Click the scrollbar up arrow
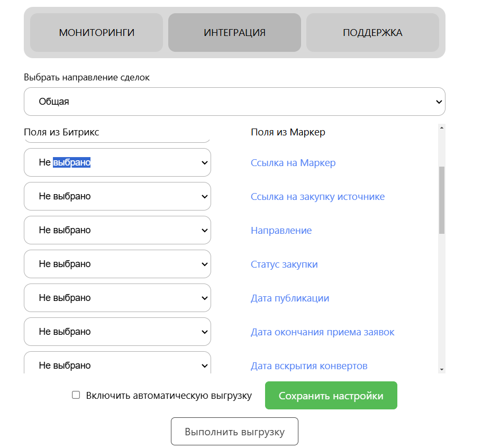The width and height of the screenshot is (482, 448). point(442,127)
